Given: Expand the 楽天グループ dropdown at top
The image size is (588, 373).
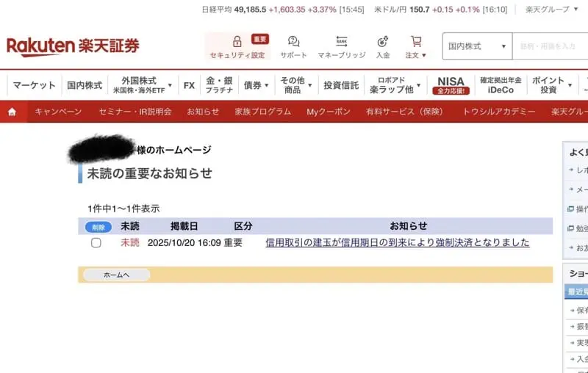Looking at the screenshot, I should click(x=551, y=10).
